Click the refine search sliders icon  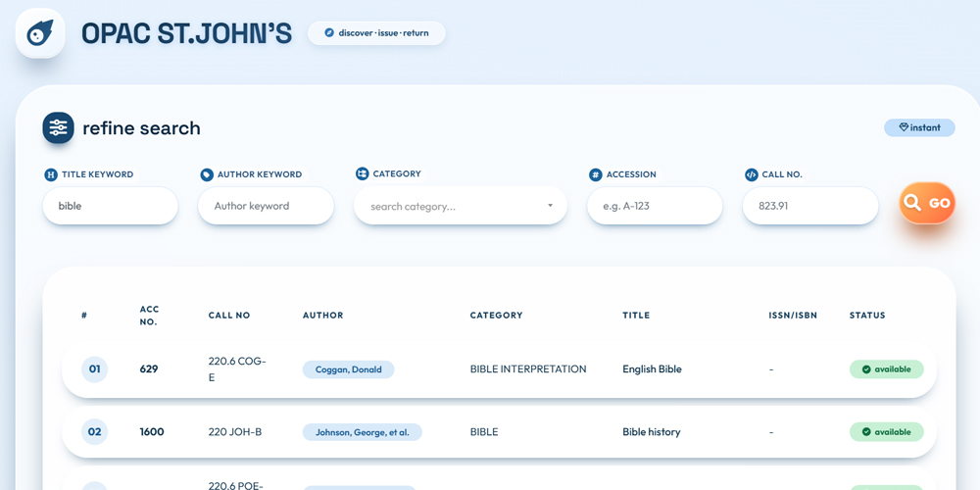click(58, 128)
